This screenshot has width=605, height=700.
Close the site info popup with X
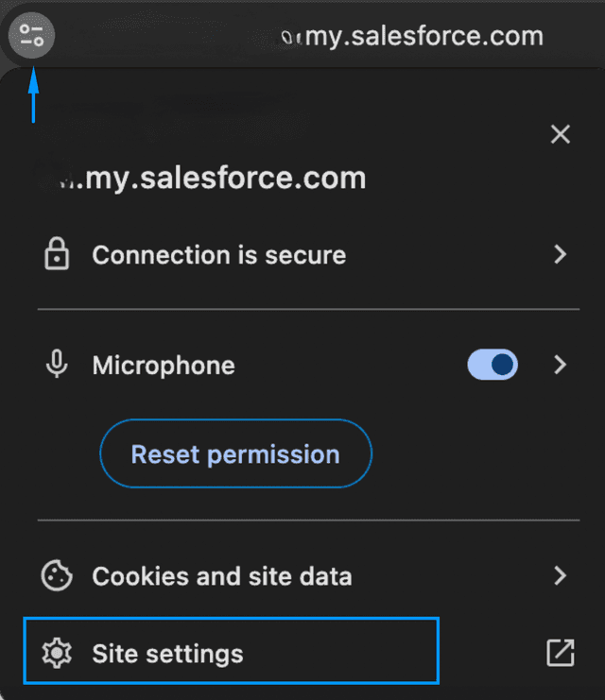click(561, 135)
